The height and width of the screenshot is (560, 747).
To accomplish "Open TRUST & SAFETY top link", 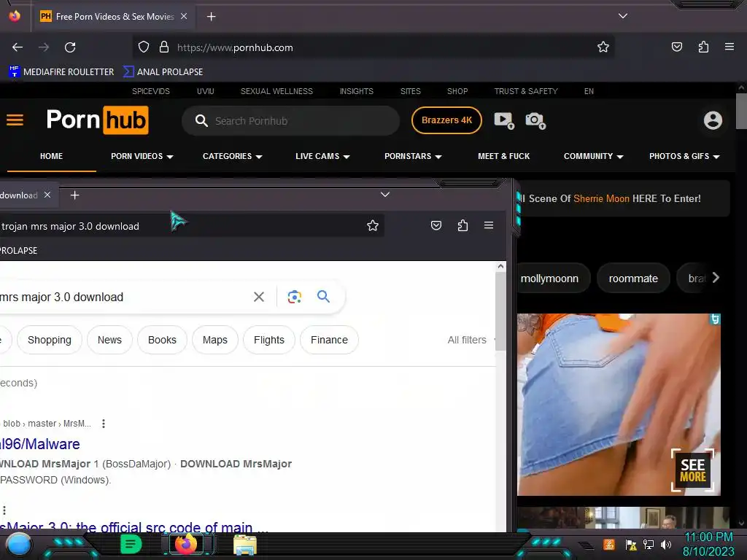I will coord(526,91).
